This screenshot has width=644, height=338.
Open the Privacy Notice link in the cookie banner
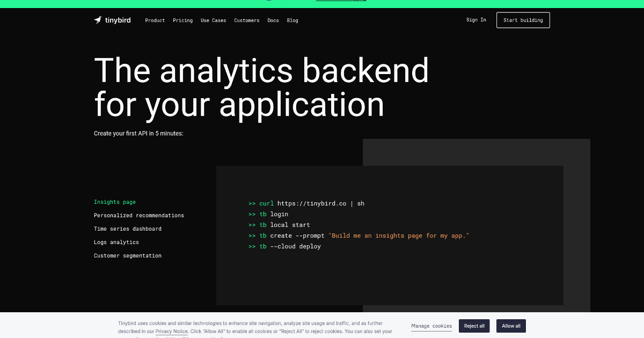171,332
